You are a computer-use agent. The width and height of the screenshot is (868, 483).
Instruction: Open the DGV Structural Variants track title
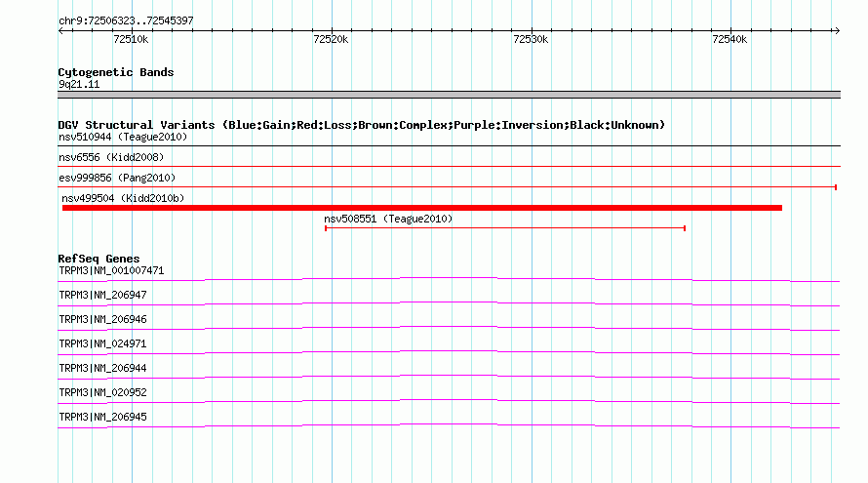tap(361, 125)
